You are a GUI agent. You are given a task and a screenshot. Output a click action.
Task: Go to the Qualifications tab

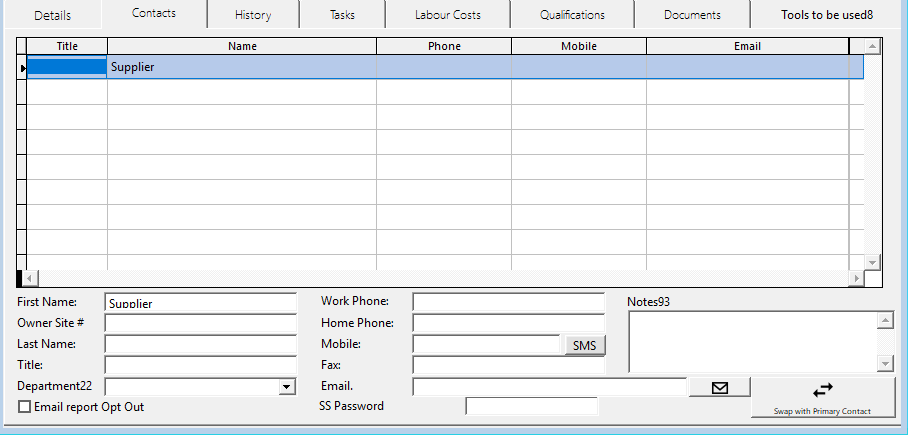[572, 15]
